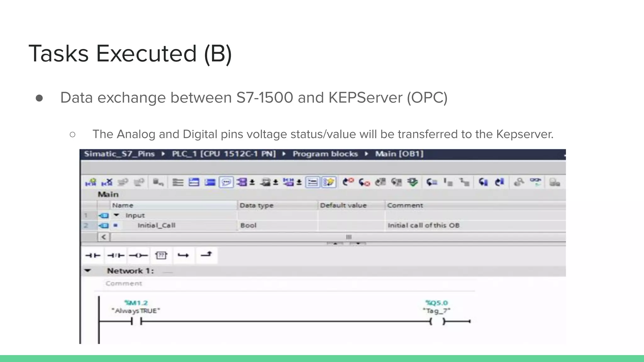Select the Initial_Call variable name

[x=156, y=225]
